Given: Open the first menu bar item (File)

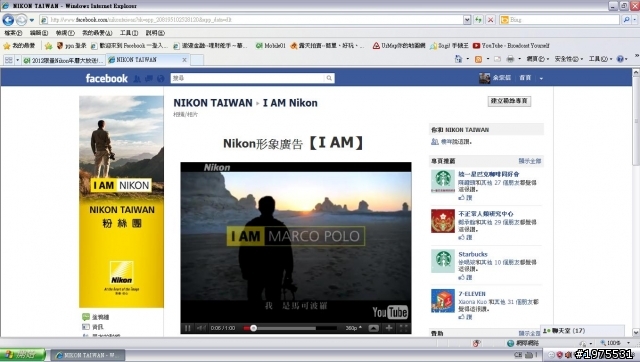Looking at the screenshot, I should click(13, 33).
